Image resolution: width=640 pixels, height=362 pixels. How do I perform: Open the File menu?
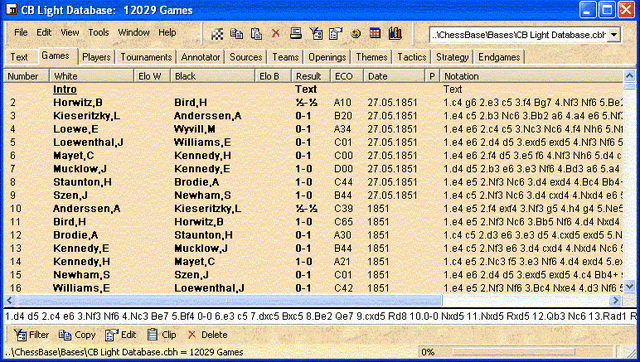[21, 32]
